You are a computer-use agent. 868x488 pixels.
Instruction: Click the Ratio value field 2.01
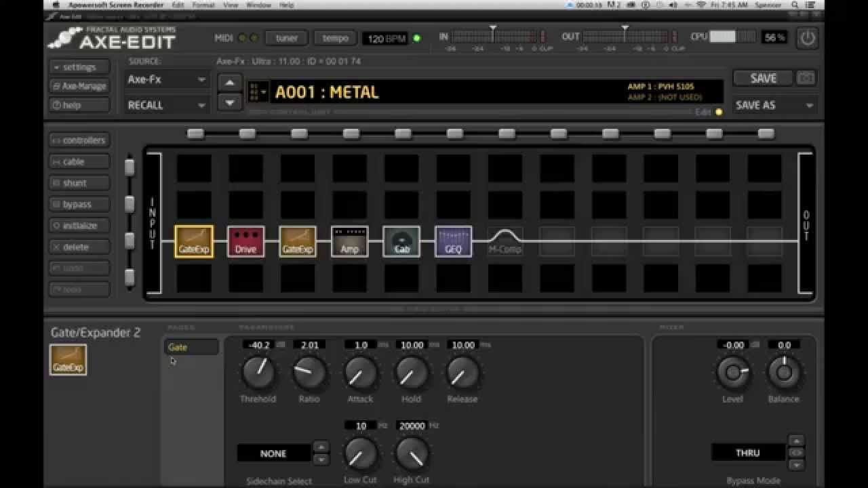309,345
